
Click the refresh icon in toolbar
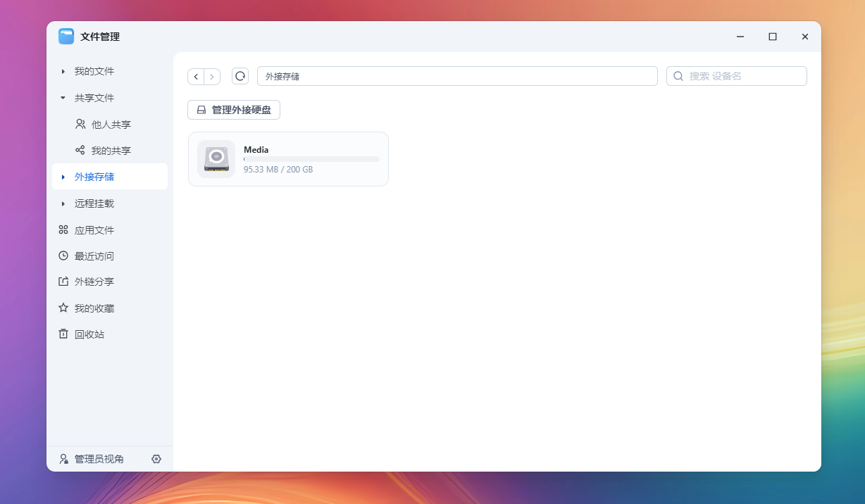coord(240,76)
